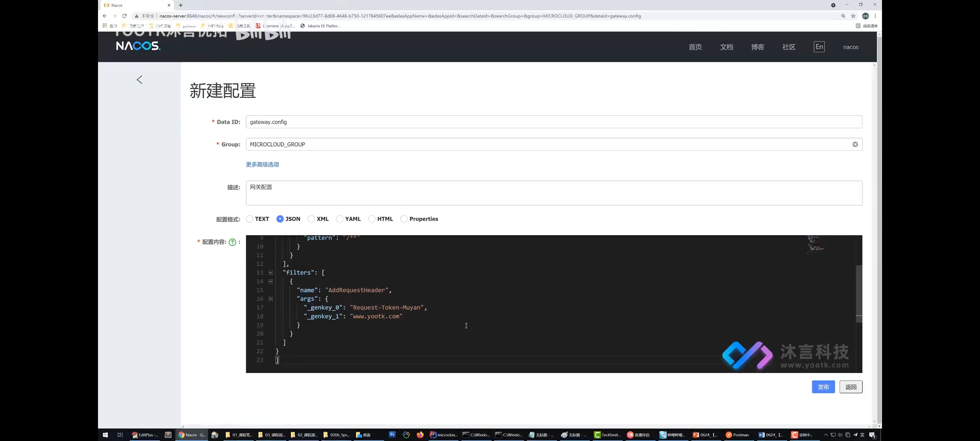
Task: Open 首页 in the Nacos header
Action: click(695, 47)
